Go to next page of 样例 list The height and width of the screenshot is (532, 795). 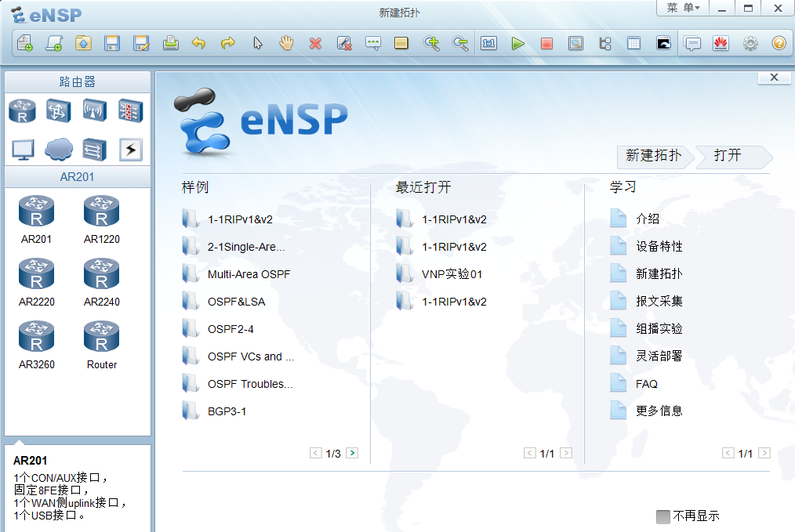[352, 453]
